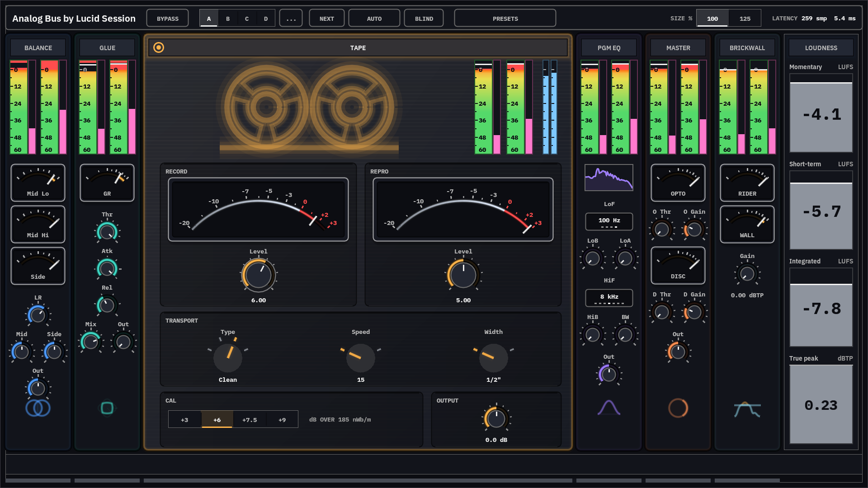
Task: Switch to snapshot B
Action: pyautogui.click(x=228, y=19)
